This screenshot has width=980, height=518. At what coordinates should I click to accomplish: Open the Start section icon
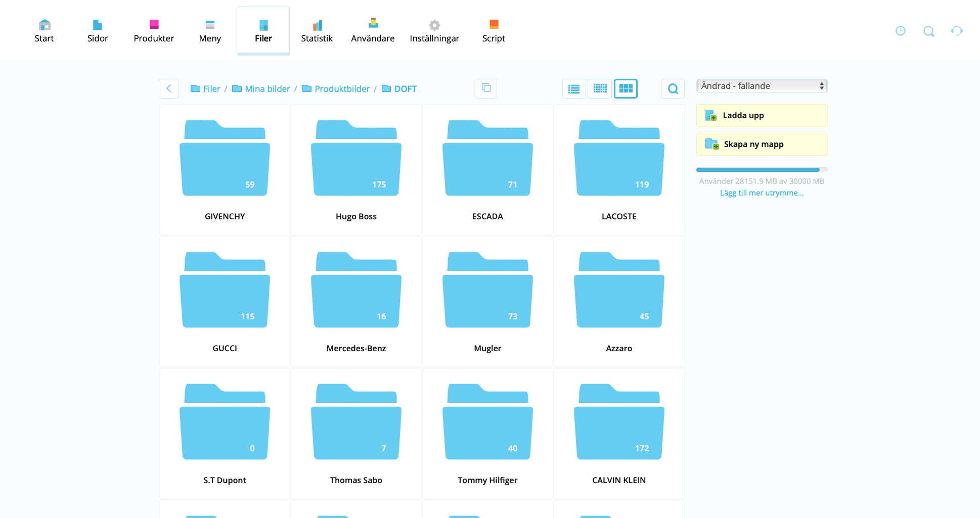coord(44,25)
